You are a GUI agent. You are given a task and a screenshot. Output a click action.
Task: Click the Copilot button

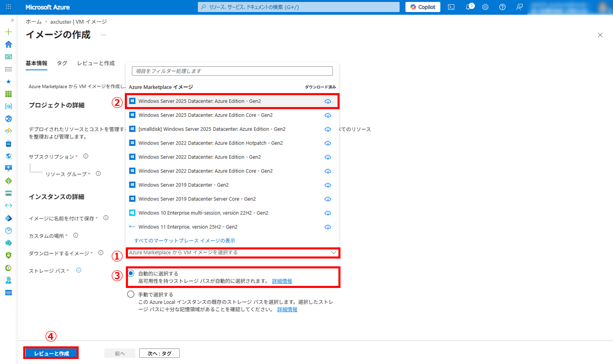click(423, 7)
